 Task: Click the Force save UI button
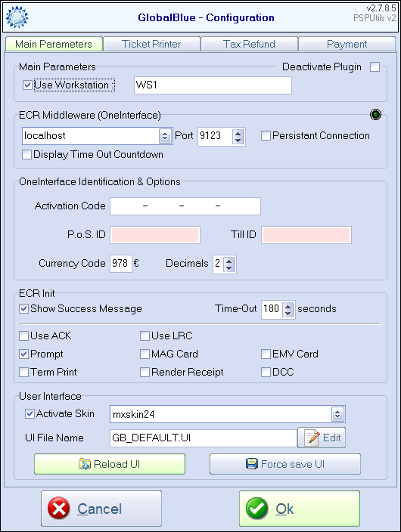click(x=285, y=464)
